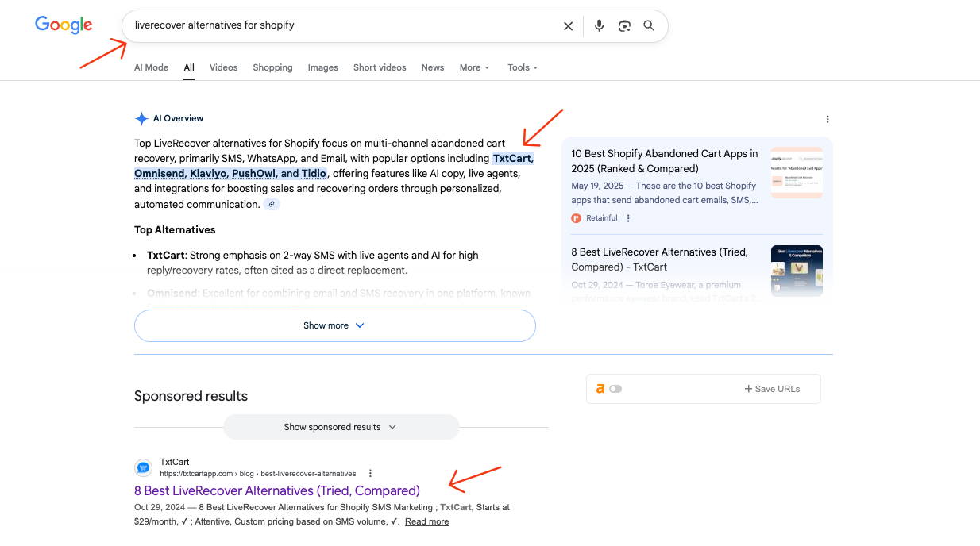
Task: Open the 8 Best LiveRecover Alternatives link
Action: (276, 490)
